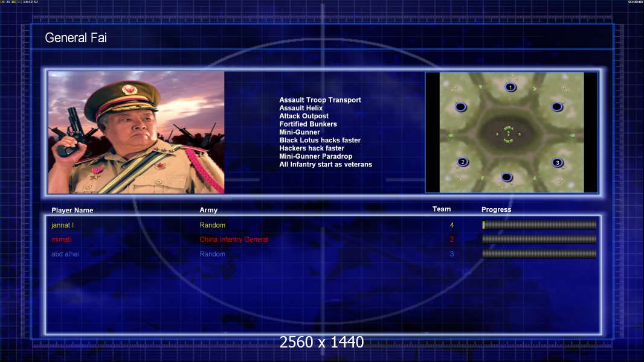
Task: Click the unnumbered south start marker on minimap
Action: pyautogui.click(x=506, y=177)
